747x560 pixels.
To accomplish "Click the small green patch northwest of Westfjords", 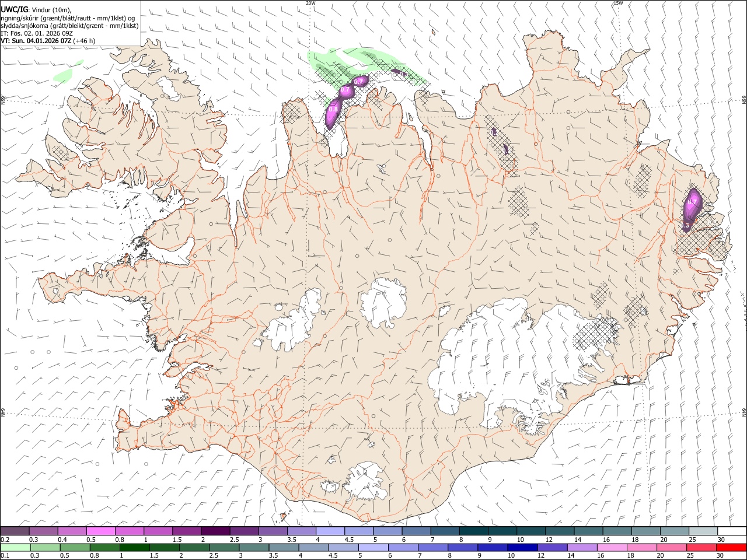I will [x=63, y=75].
